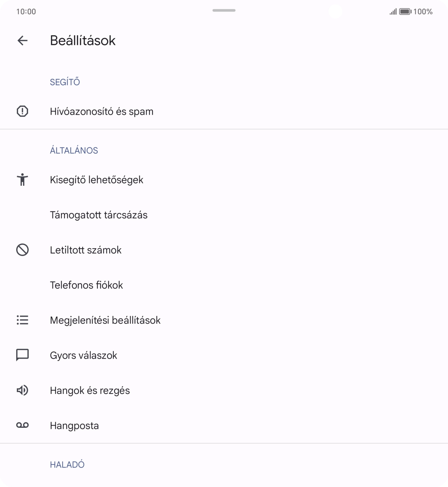Click the back arrow icon
The image size is (448, 487).
tap(22, 40)
